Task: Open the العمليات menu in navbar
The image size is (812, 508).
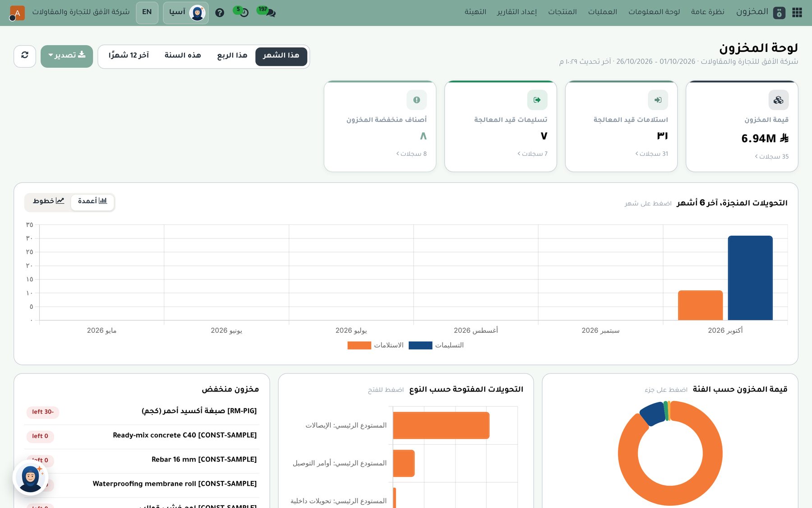Action: tap(602, 12)
